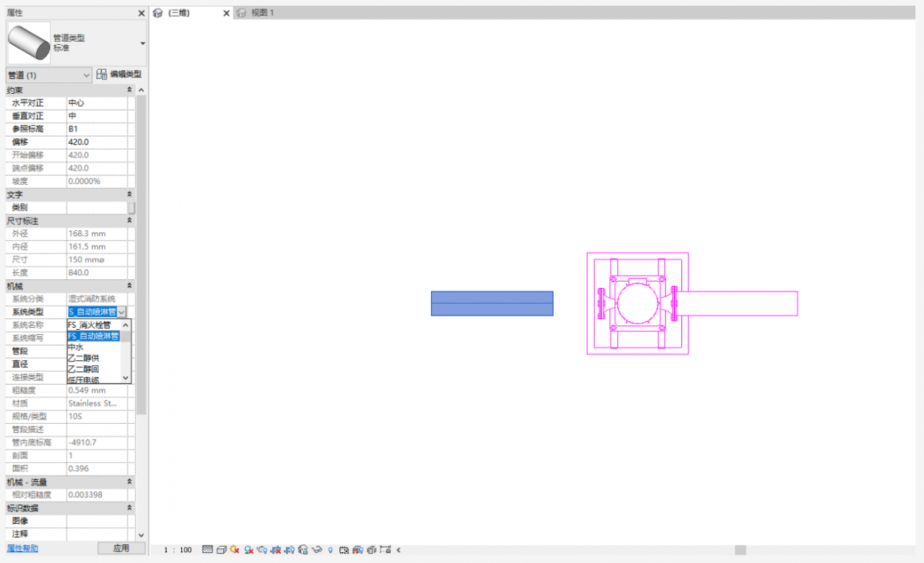Click the Temporary Hide/Isolate glasses icon
Screen dimensions: 924x563
coord(317,550)
